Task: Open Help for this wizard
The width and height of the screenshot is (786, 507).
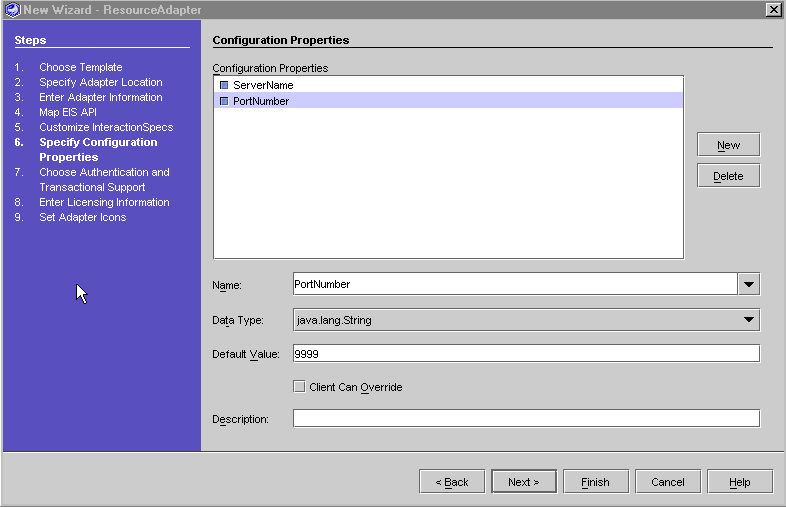Action: coord(740,482)
